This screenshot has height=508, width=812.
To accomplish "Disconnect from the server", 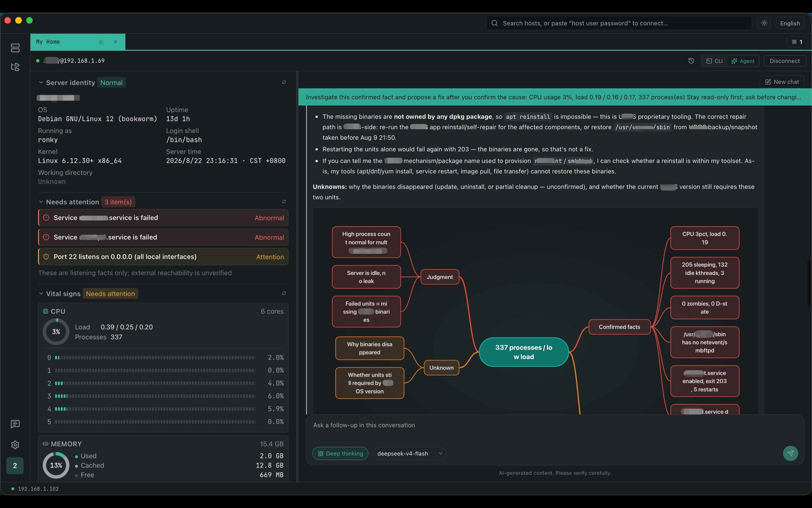I will pos(784,61).
